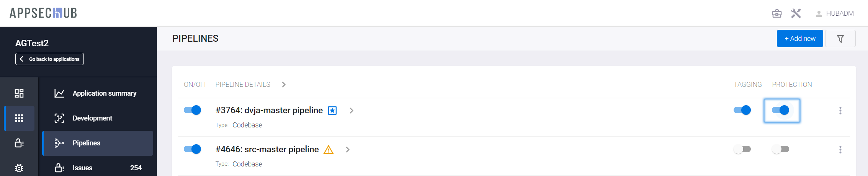The height and width of the screenshot is (176, 868).
Task: Turn off the dvja-master pipeline on/off switch
Action: (192, 110)
